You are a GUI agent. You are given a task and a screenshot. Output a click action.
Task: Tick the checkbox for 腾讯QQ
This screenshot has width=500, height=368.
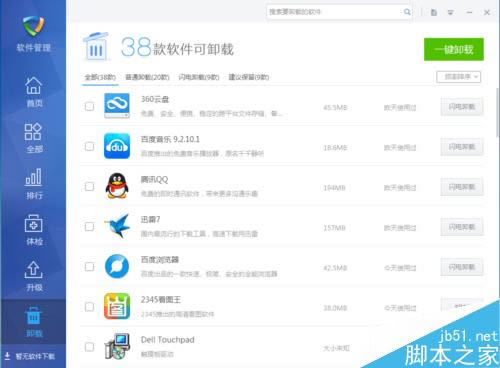tap(89, 186)
